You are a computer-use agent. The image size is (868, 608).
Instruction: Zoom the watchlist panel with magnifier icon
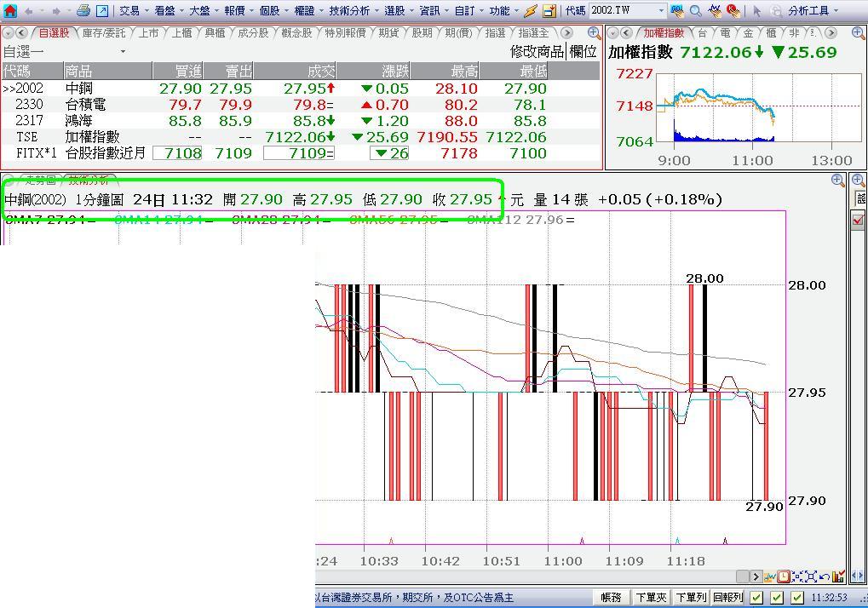pyautogui.click(x=594, y=32)
